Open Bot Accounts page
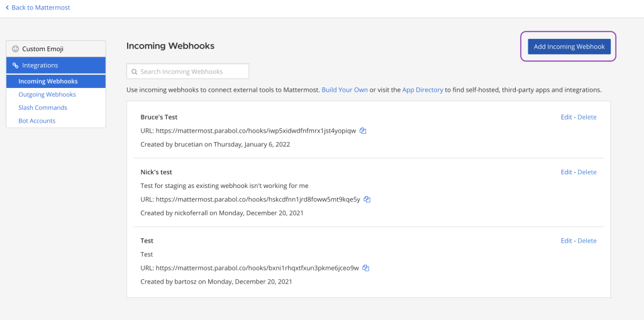The width and height of the screenshot is (644, 320). [37, 121]
